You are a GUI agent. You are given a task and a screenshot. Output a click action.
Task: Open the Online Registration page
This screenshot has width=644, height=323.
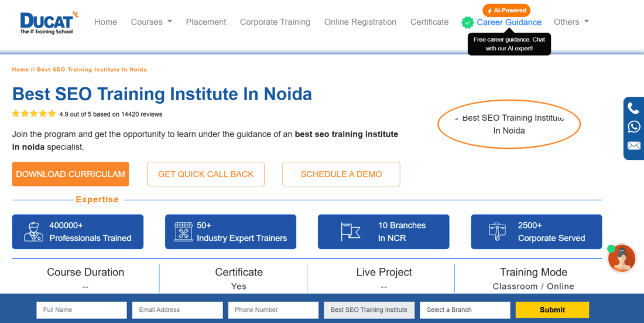coord(360,22)
